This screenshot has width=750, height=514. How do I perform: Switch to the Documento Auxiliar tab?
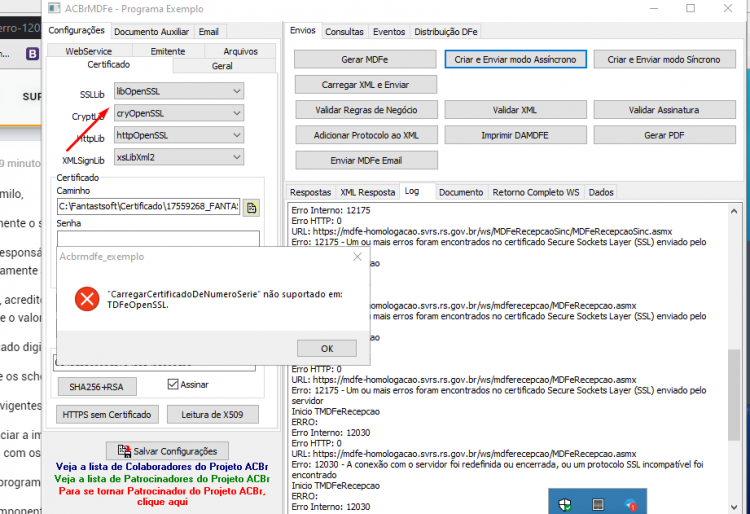tap(152, 32)
